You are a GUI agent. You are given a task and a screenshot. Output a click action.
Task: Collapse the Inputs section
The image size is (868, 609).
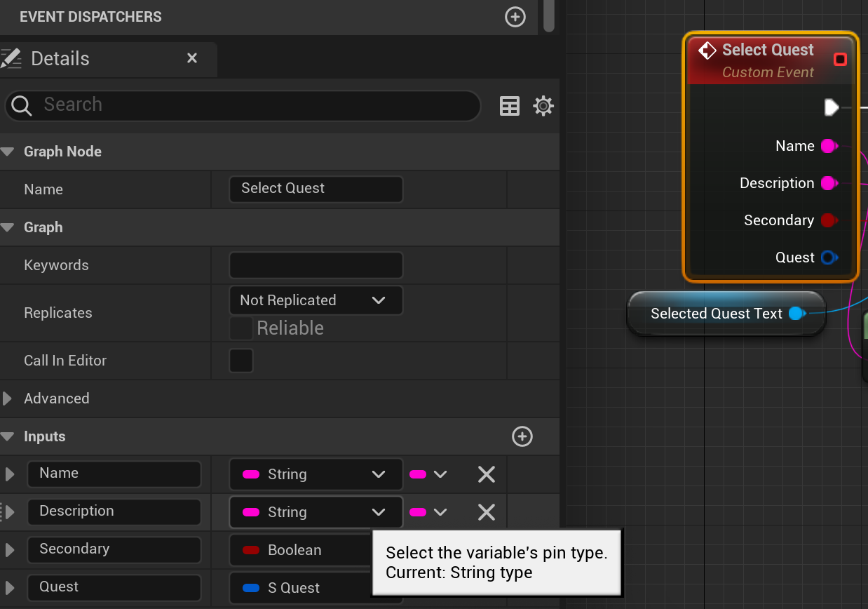[8, 436]
